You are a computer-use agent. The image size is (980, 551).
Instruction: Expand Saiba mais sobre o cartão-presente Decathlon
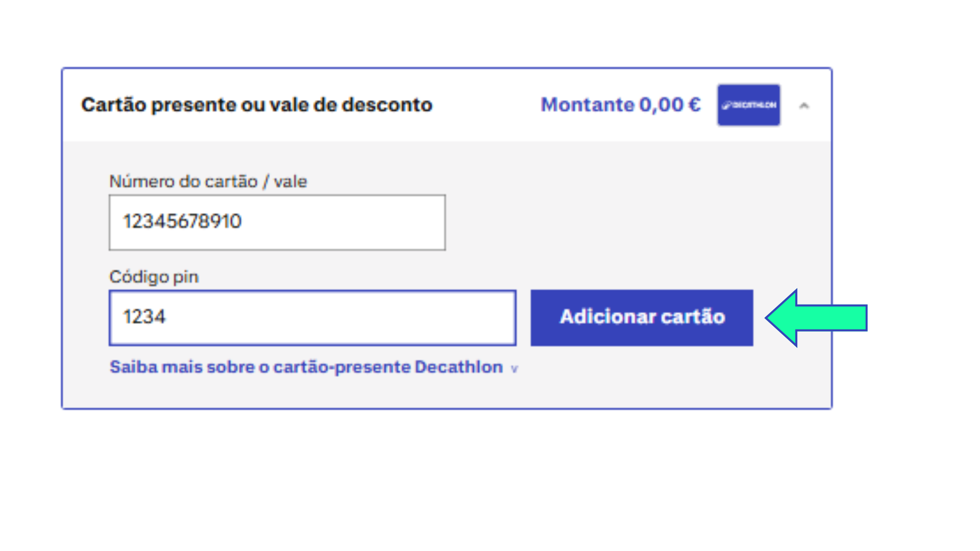tap(306, 366)
